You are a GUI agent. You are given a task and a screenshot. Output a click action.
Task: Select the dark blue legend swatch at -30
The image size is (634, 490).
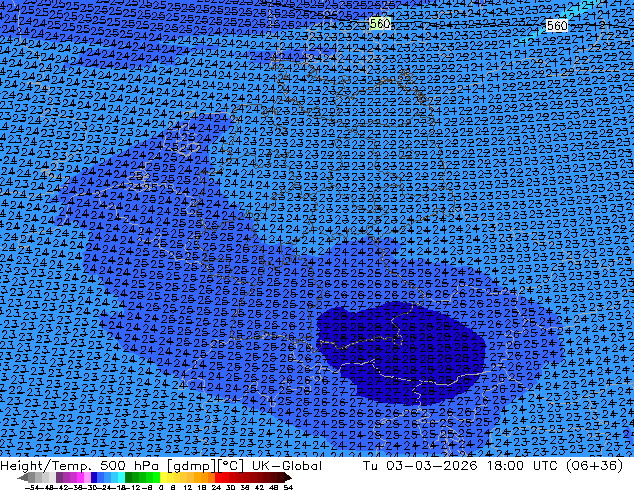(94, 477)
